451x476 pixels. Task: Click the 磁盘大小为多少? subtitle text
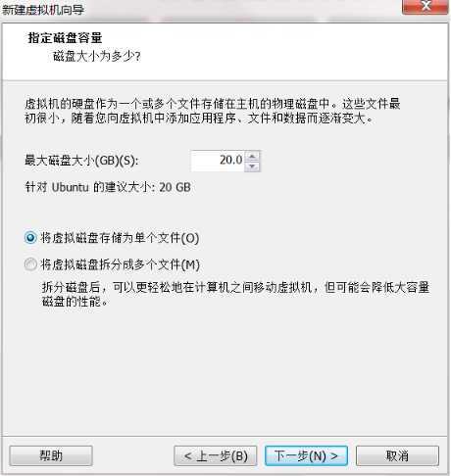[x=97, y=57]
